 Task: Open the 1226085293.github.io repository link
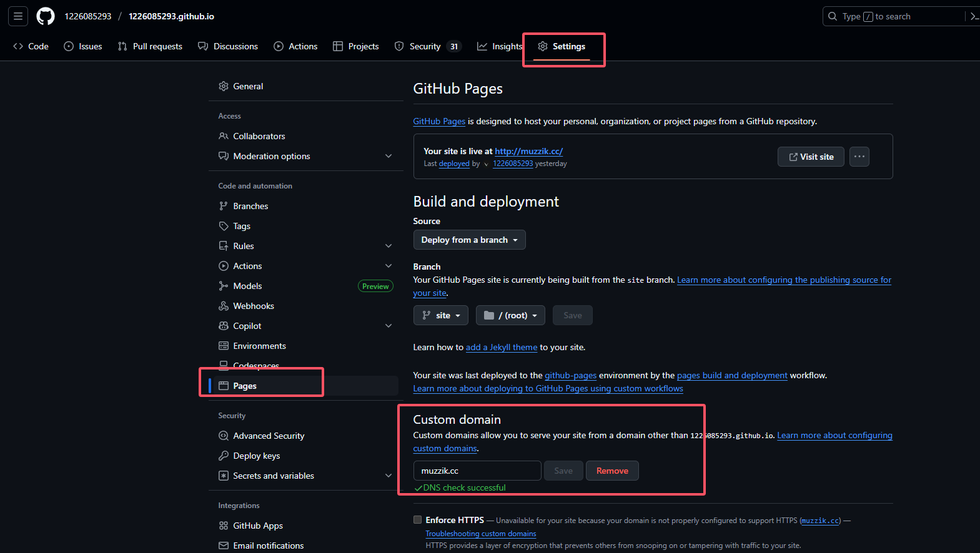click(171, 16)
